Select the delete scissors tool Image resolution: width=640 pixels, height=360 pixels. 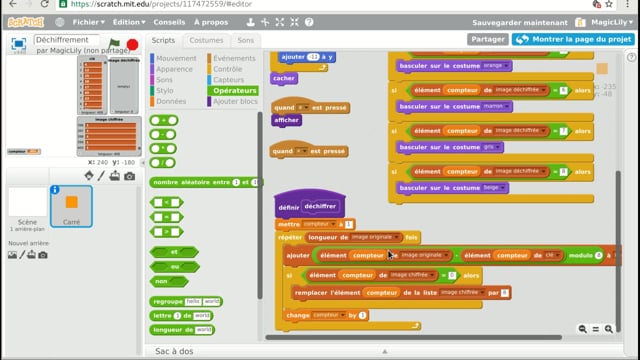point(265,22)
